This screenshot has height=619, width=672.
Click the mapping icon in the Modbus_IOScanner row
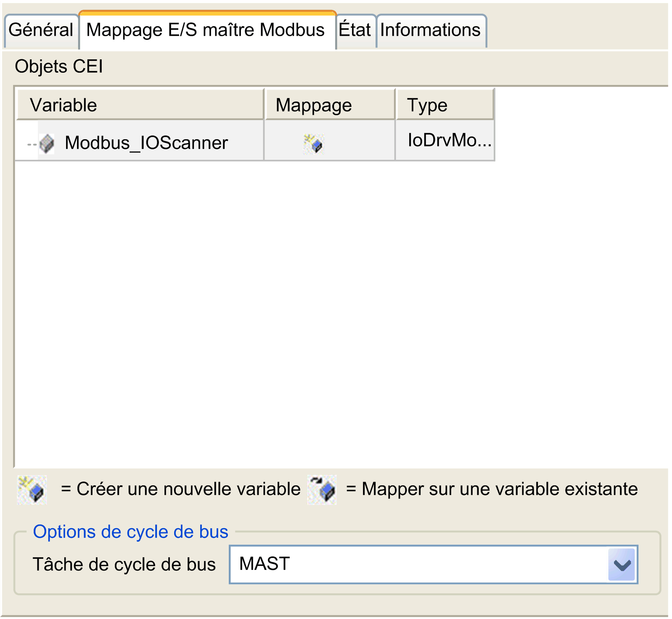click(x=313, y=143)
